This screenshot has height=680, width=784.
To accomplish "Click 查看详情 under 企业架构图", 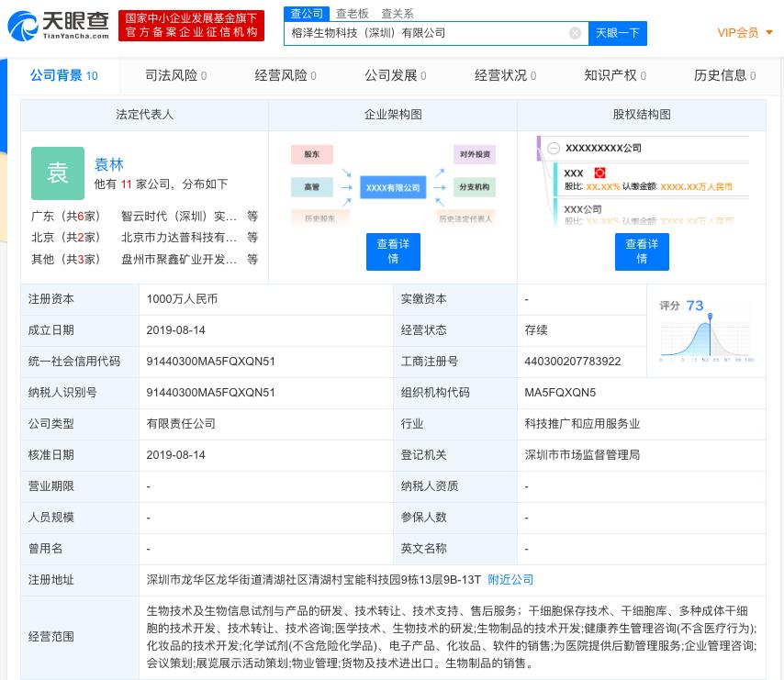I will coord(393,251).
